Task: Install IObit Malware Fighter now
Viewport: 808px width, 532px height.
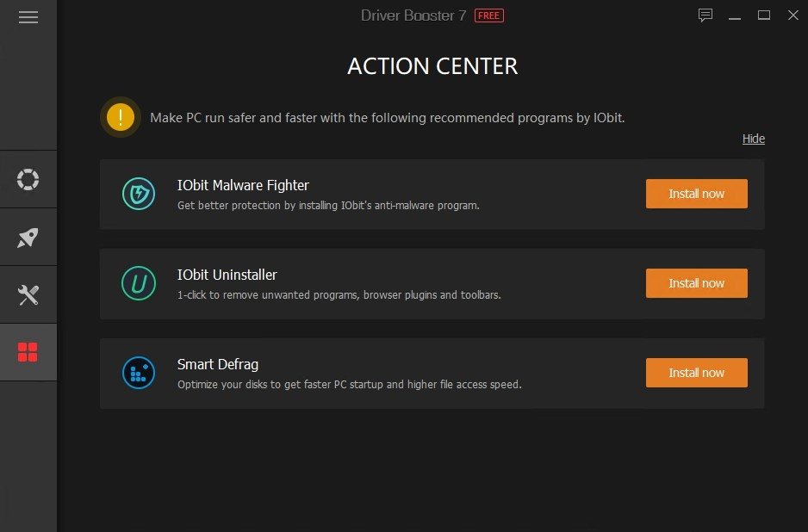Action: point(697,194)
